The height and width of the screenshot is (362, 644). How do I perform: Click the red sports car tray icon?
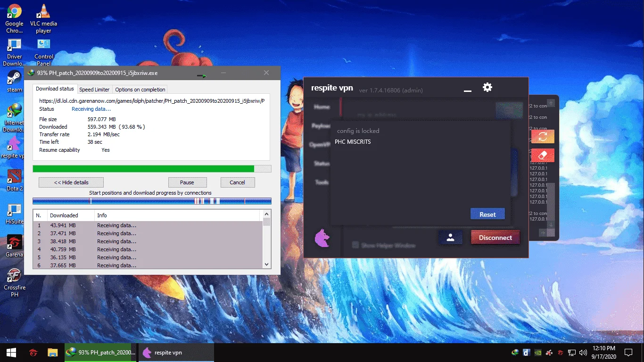549,352
